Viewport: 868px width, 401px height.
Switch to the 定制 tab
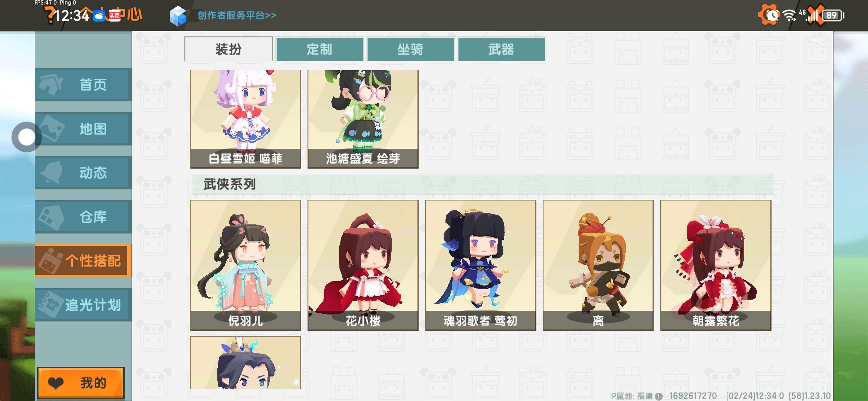point(320,49)
